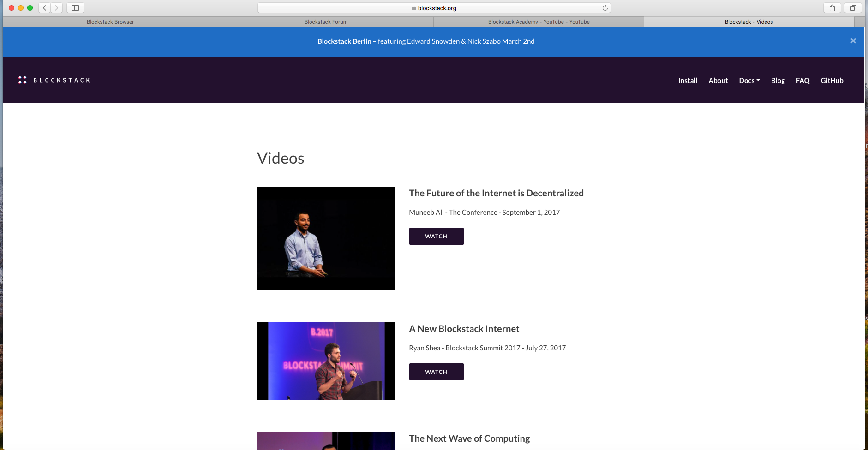Switch to the Blockstack Academy YouTube tab
This screenshot has height=450, width=868.
pyautogui.click(x=539, y=22)
